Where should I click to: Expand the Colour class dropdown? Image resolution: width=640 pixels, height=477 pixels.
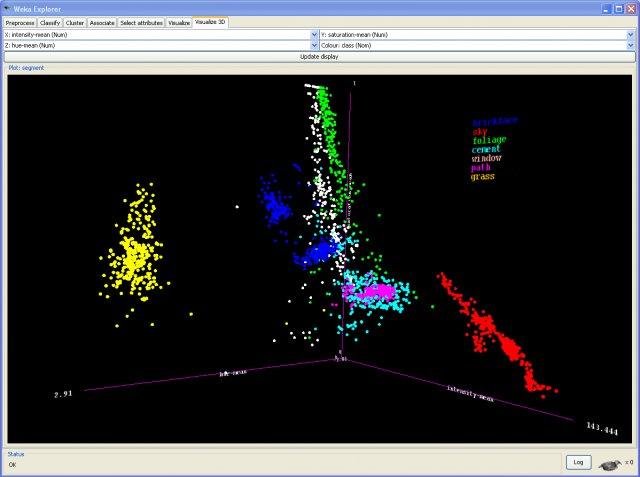tap(631, 45)
